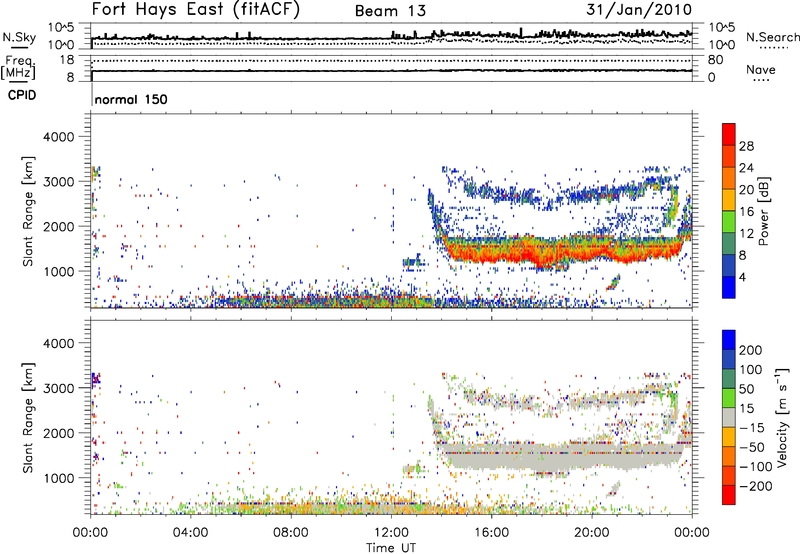Click the CPID row label
Viewport: 800px width, 554px height.
coord(22,95)
